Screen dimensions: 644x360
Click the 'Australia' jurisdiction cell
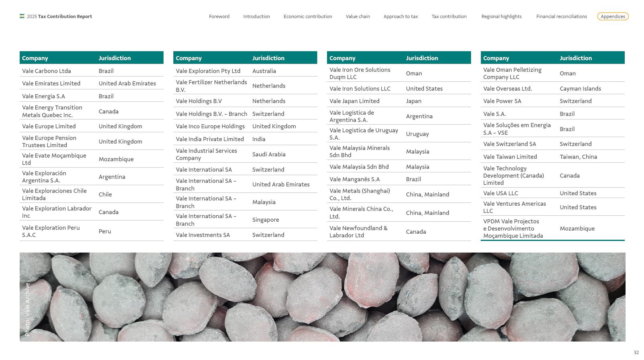264,71
